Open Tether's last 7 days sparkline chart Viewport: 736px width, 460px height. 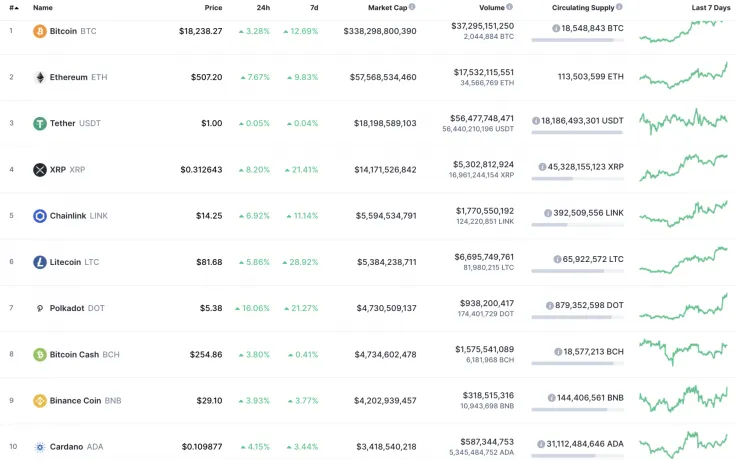click(683, 122)
